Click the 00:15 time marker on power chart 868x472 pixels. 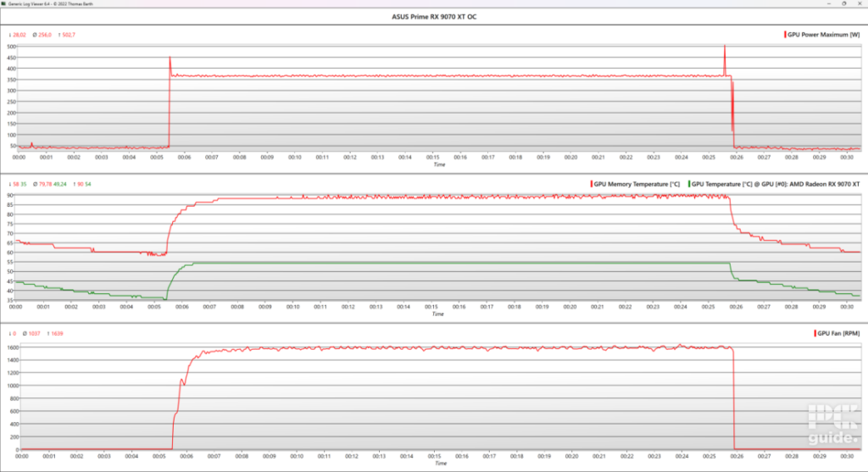432,157
